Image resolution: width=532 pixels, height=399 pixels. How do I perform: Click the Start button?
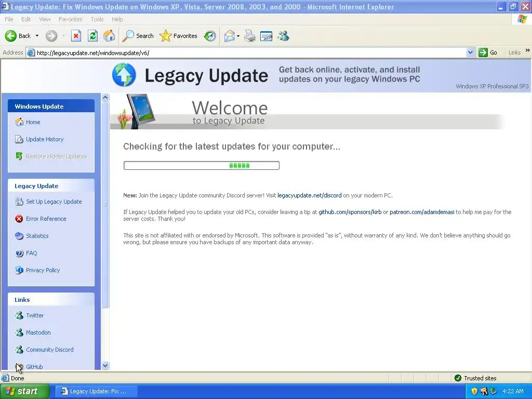(x=25, y=391)
